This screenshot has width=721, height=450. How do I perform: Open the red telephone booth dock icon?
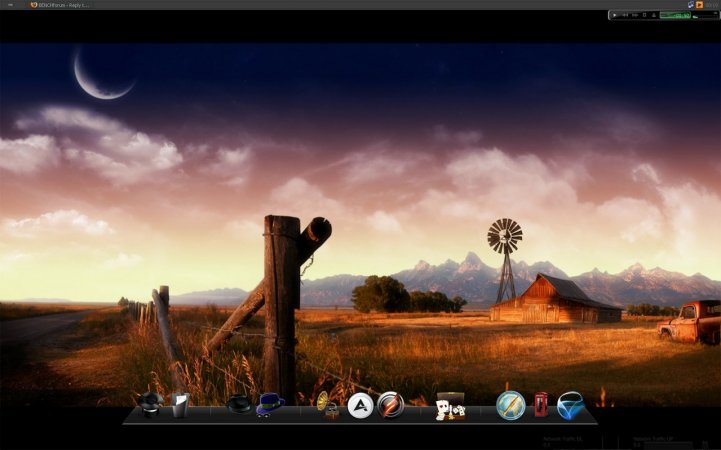pos(541,404)
